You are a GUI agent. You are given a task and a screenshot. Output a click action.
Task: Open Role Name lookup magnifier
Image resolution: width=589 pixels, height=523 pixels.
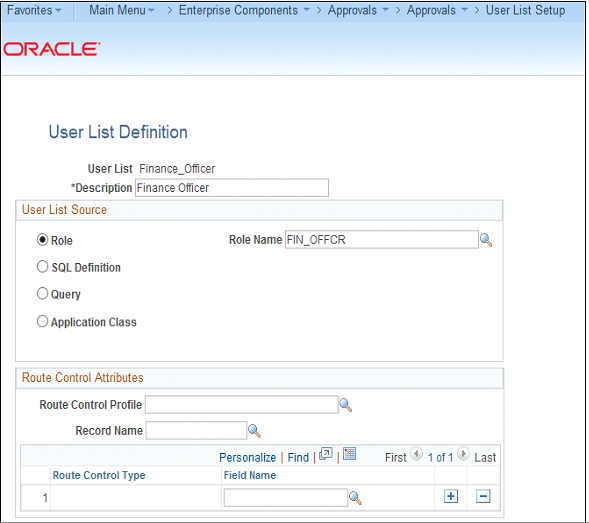pos(486,240)
